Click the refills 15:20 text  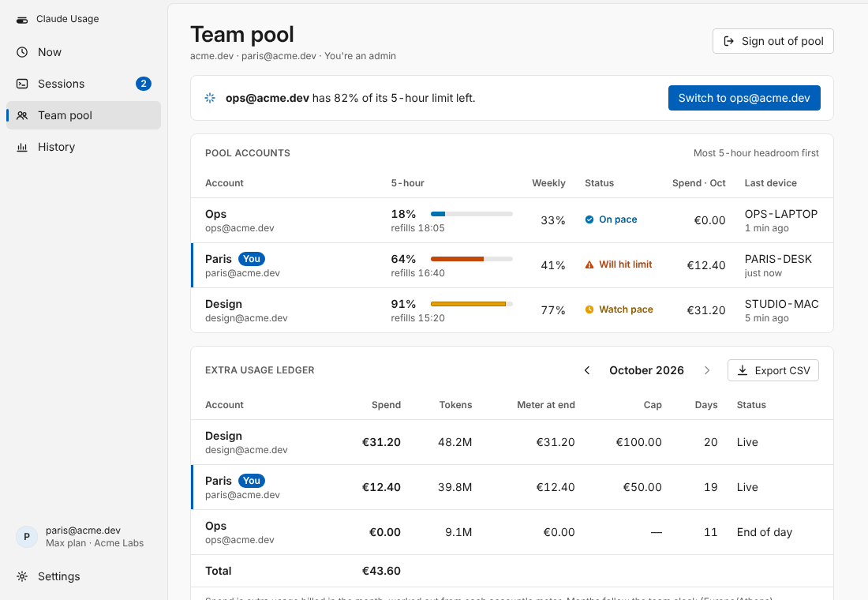pos(418,317)
